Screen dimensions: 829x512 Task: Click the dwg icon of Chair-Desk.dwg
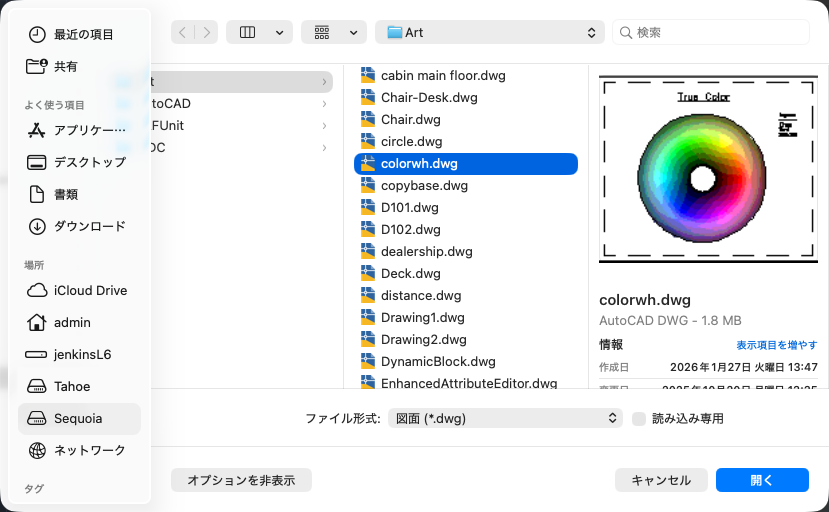[x=368, y=97]
